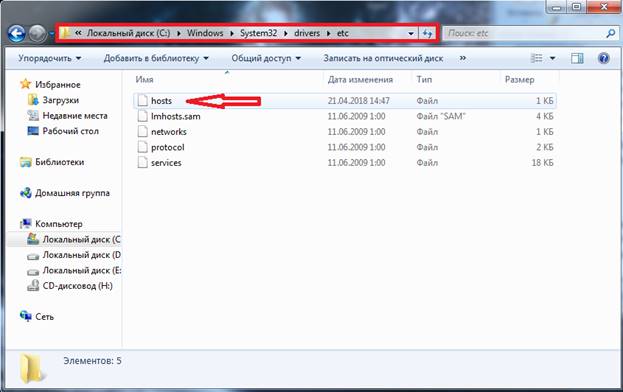Select Локальный диск (E: in sidebar tree
The width and height of the screenshot is (623, 392).
coord(81,270)
